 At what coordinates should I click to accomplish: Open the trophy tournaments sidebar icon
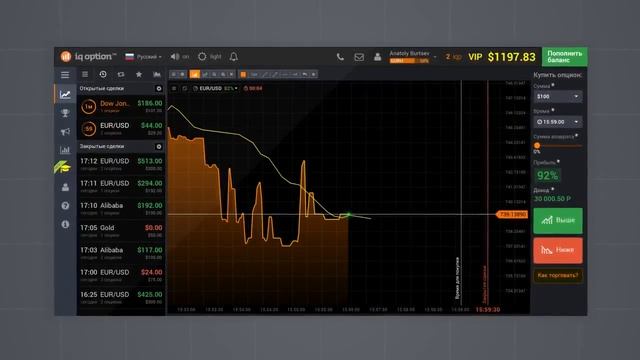click(x=65, y=113)
